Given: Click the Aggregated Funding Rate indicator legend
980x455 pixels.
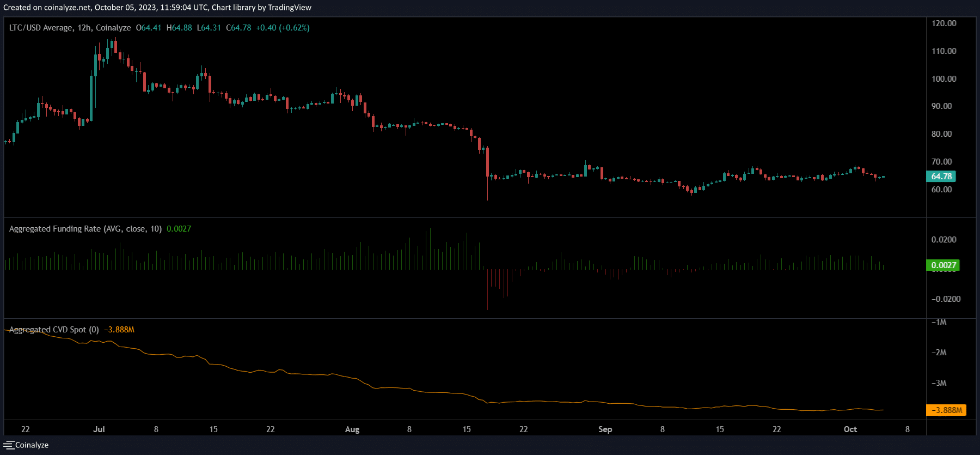Looking at the screenshot, I should pyautogui.click(x=85, y=229).
